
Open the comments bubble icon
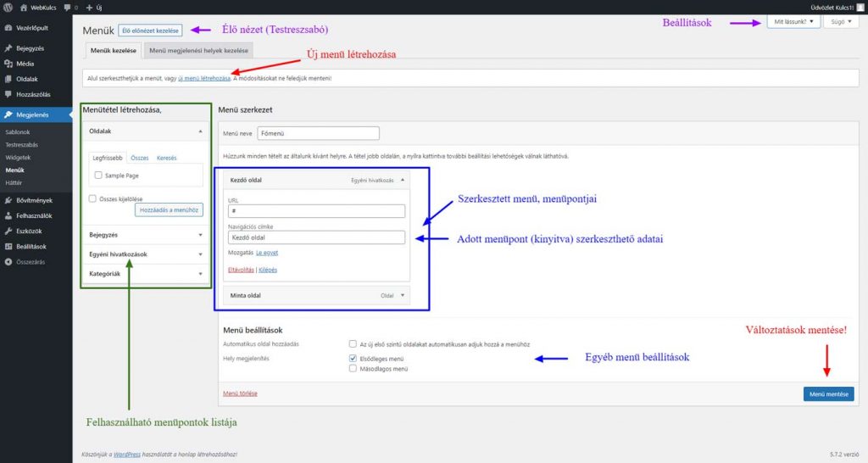(68, 8)
